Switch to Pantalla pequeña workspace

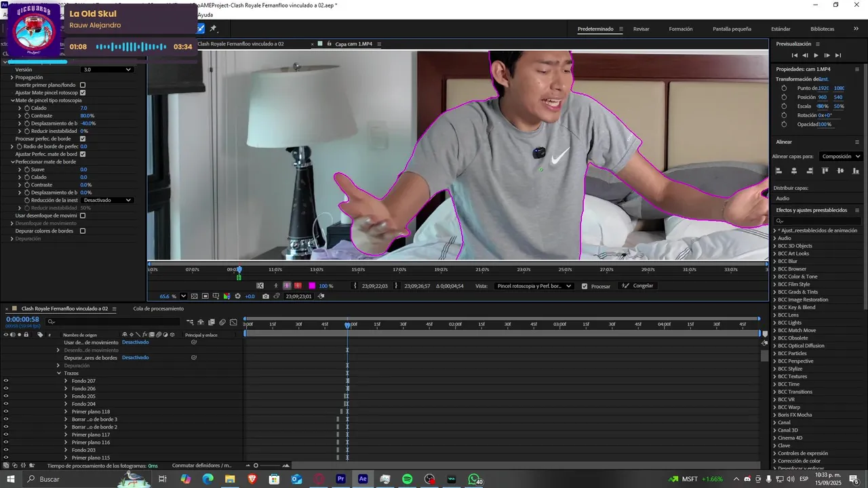click(732, 29)
